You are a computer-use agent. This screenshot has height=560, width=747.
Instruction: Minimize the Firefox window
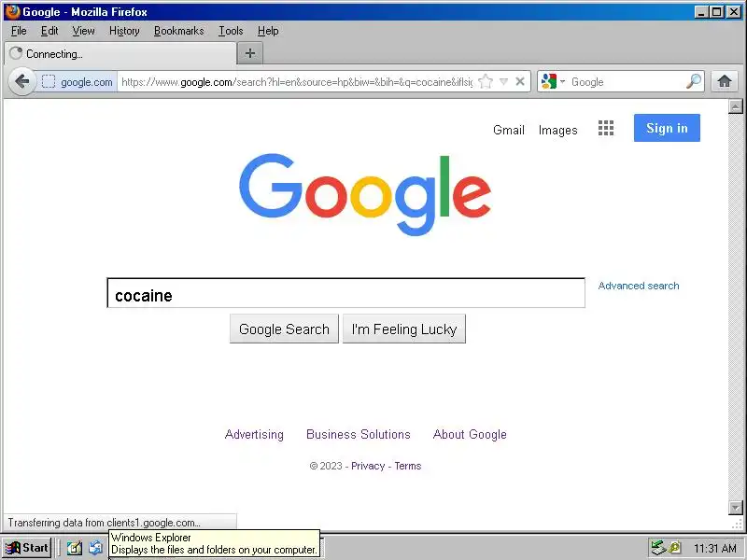(701, 12)
